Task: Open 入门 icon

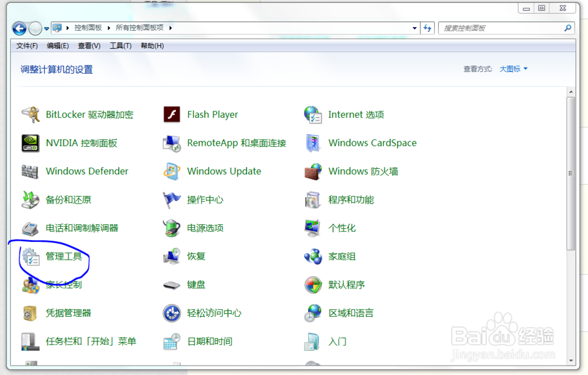Action: point(312,341)
